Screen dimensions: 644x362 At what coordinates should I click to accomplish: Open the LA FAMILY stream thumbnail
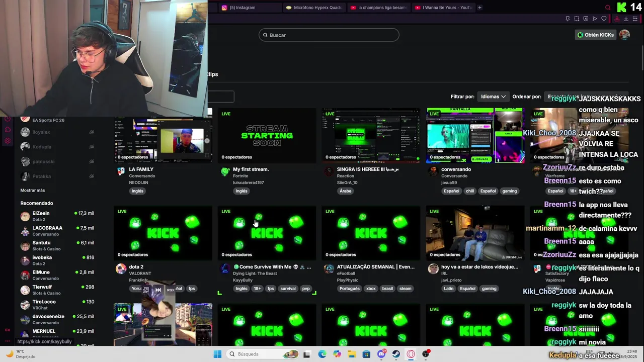point(163,136)
